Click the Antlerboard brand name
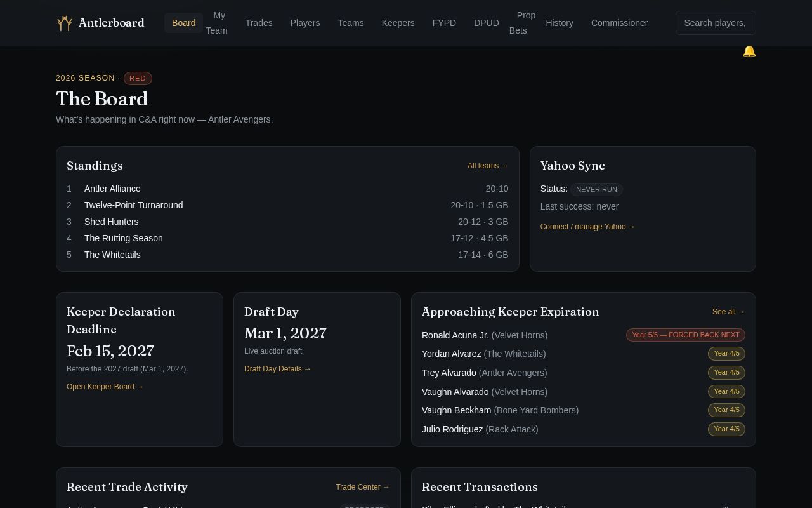This screenshot has width=812, height=508. 112,23
